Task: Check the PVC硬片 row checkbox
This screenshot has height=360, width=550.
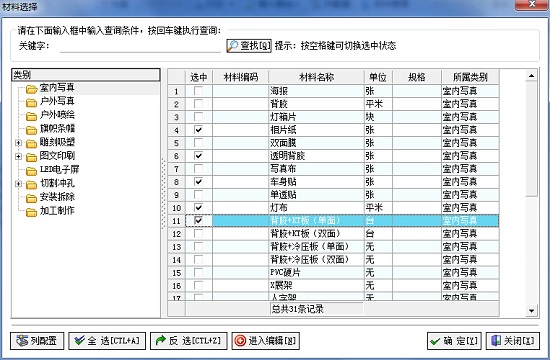Action: 198,273
